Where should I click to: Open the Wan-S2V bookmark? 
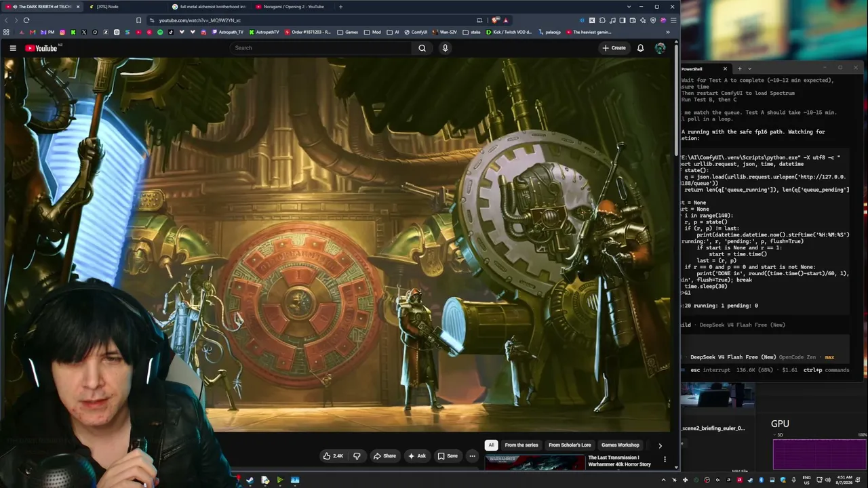coord(445,32)
